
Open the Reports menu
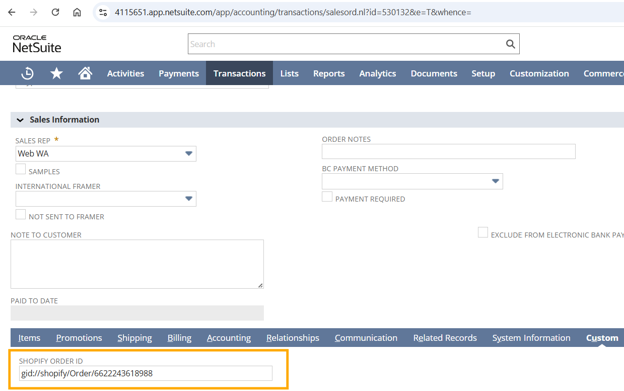tap(329, 74)
